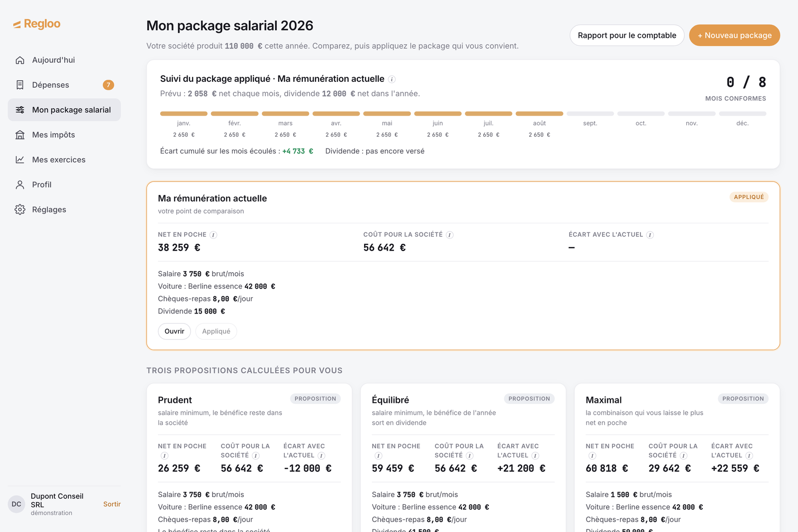Click Écart avec l'actuel info icon in Maximal card
The width and height of the screenshot is (798, 532).
(749, 456)
